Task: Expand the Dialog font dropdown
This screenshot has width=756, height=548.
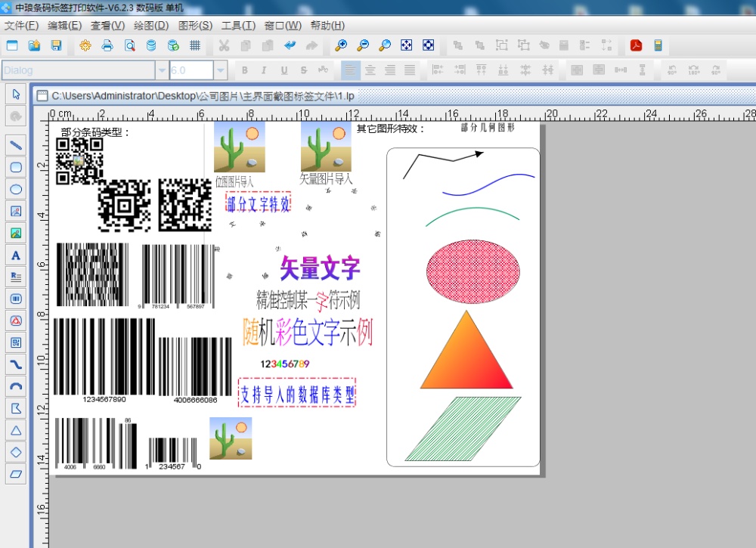Action: coord(161,70)
